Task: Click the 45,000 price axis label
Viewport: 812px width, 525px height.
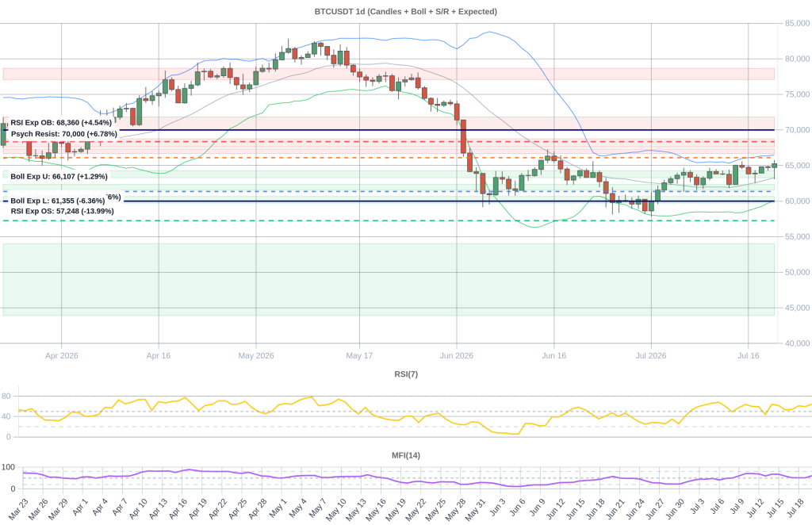Action: 797,308
